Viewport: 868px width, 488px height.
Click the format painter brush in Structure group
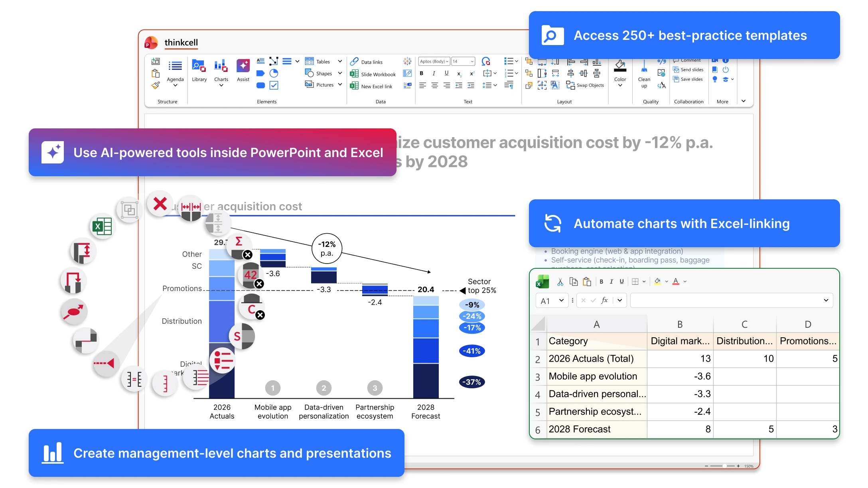(156, 85)
